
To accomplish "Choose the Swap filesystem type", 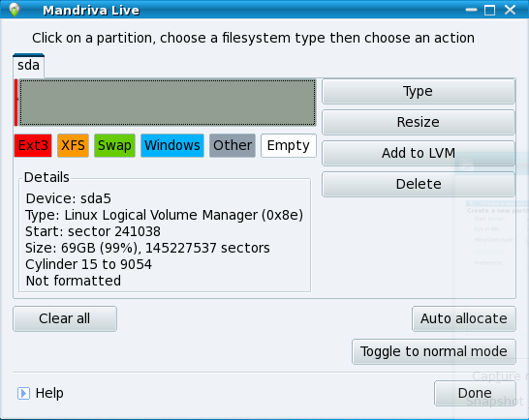I will click(114, 145).
